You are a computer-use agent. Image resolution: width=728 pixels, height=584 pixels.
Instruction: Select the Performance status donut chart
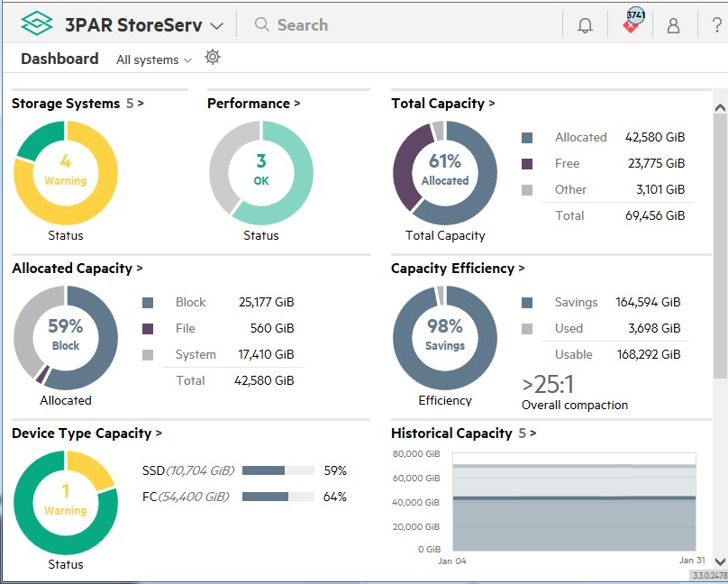pyautogui.click(x=260, y=169)
